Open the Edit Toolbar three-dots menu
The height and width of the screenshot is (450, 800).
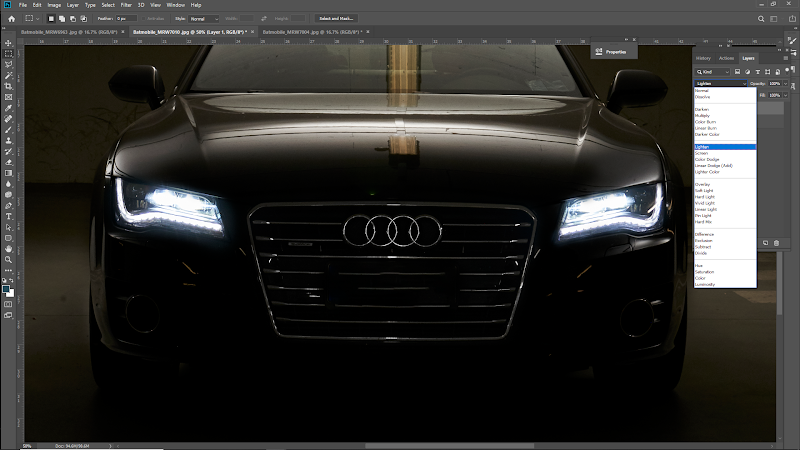tap(8, 270)
